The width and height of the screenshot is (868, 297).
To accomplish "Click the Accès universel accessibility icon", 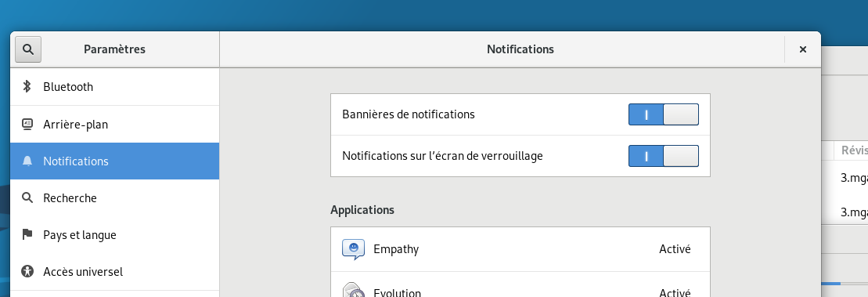I will click(27, 271).
